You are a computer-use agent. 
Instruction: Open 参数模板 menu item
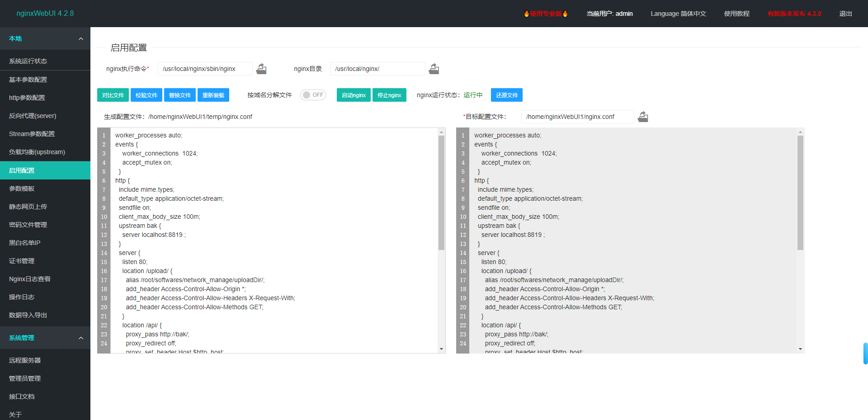click(45, 189)
